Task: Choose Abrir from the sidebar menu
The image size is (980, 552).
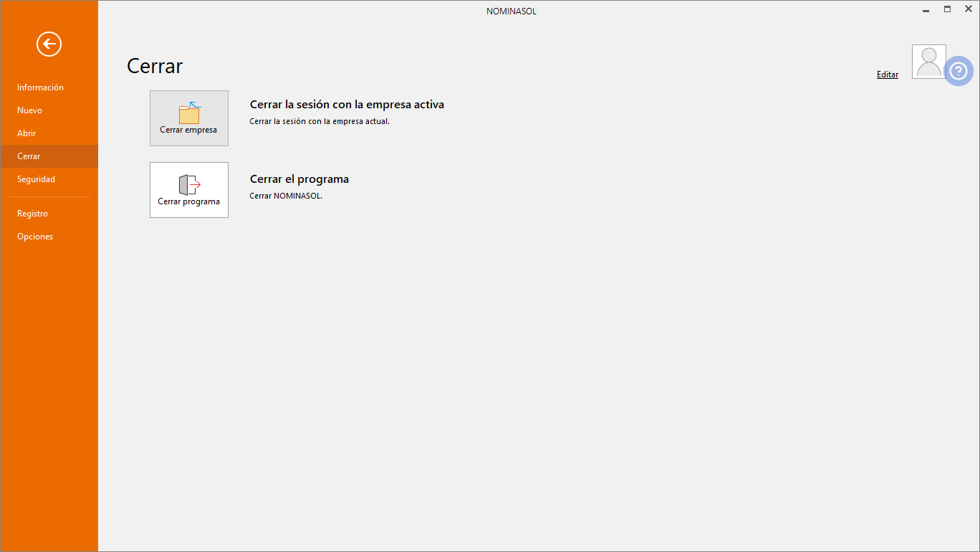Action: click(x=49, y=133)
